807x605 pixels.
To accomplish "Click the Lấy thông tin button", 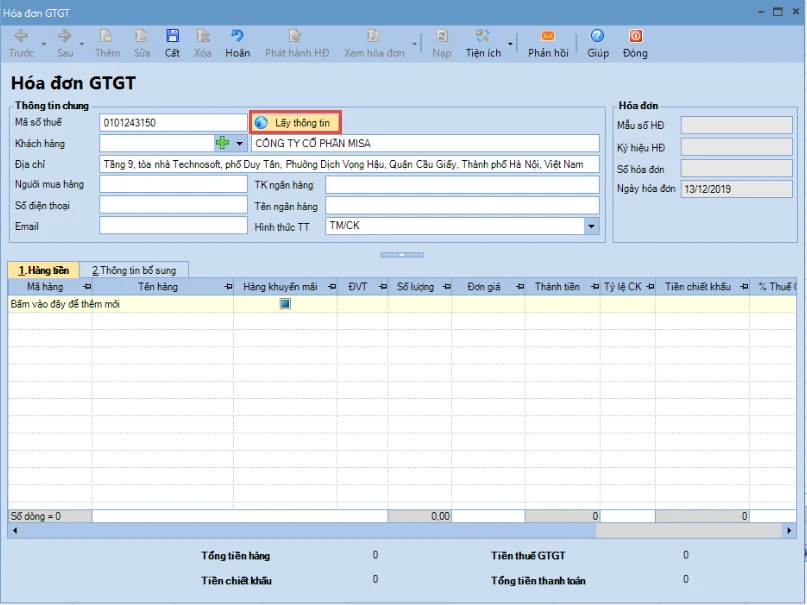I will pos(295,122).
